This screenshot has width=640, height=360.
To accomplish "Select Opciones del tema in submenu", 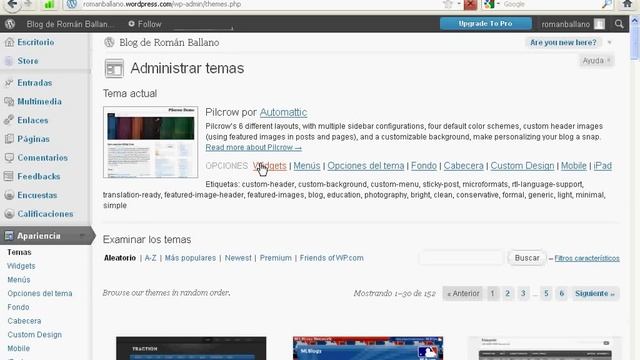I will [x=40, y=293].
